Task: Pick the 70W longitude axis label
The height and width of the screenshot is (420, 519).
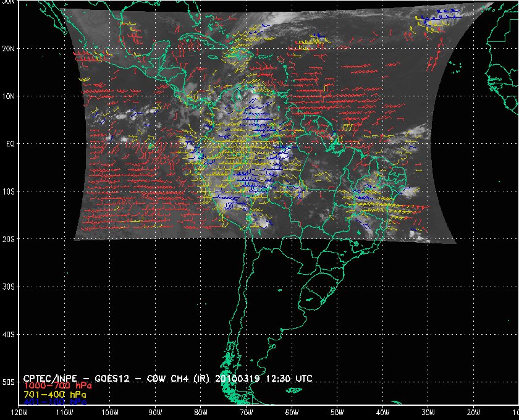Action: coord(246,413)
